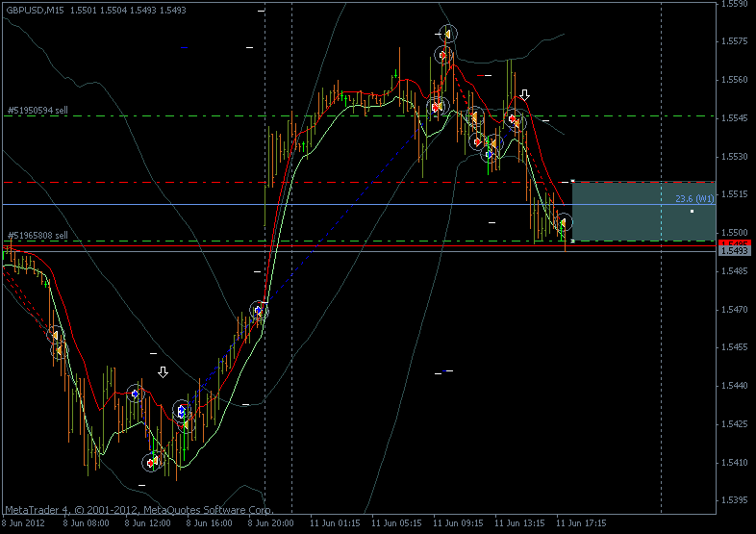This screenshot has height=534, width=756.
Task: Click the circled trade marker at the chart's highest peak
Action: point(448,34)
